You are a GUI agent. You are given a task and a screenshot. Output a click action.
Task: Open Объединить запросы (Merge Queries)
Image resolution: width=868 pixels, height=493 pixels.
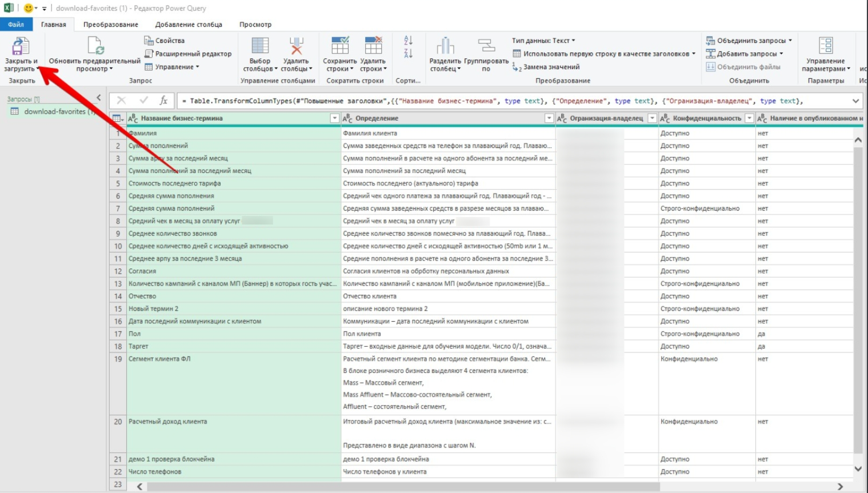[x=749, y=41]
